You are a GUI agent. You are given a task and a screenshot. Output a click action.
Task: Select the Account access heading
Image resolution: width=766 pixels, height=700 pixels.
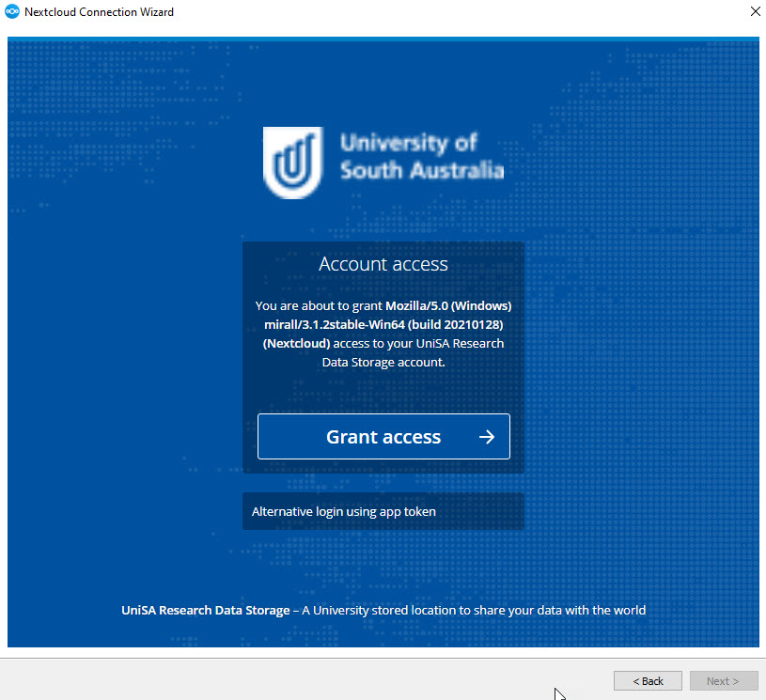click(383, 264)
